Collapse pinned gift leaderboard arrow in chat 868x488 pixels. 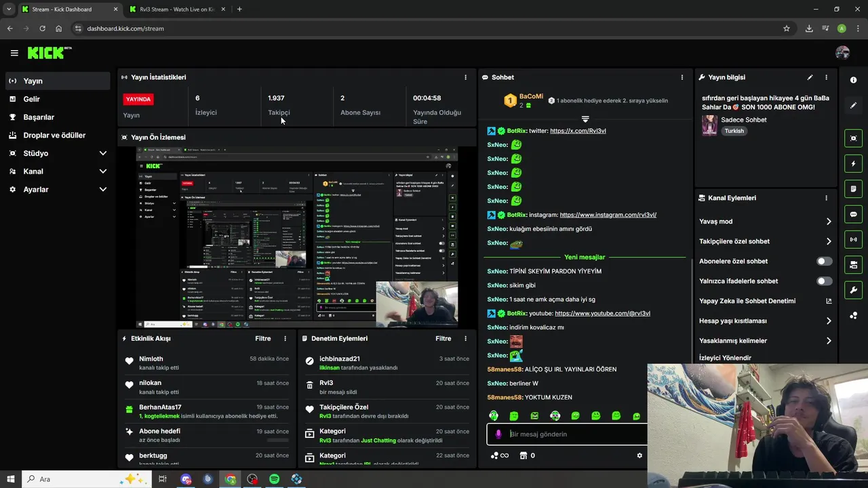tap(585, 119)
